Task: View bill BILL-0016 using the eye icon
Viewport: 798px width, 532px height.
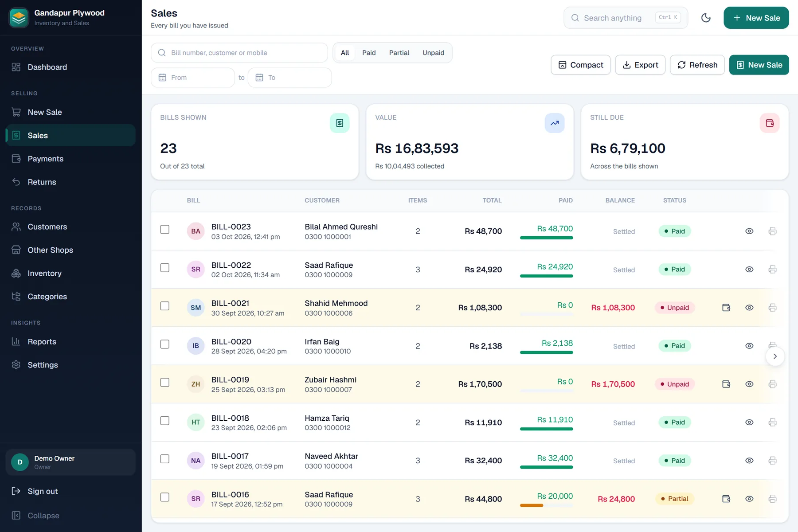Action: coord(749,499)
